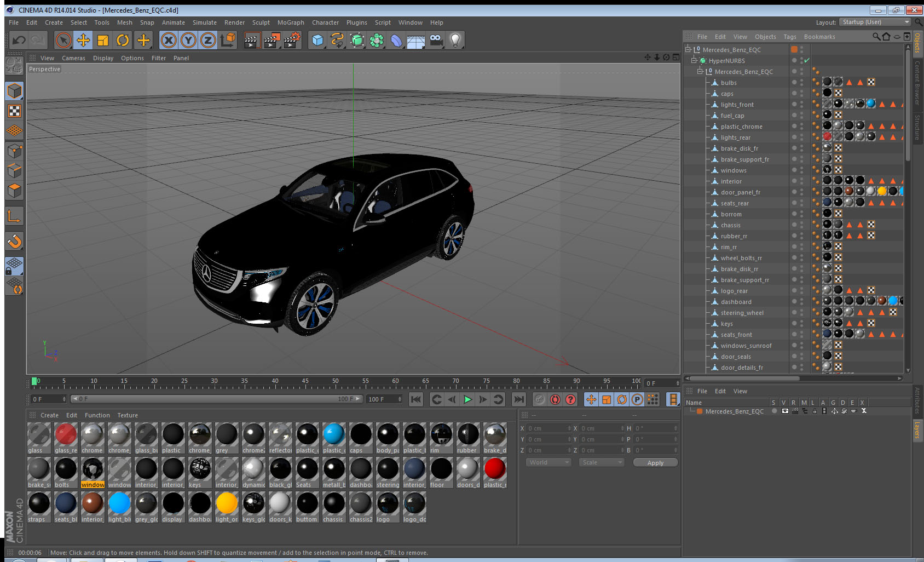
Task: Go to end of animation
Action: tap(519, 399)
